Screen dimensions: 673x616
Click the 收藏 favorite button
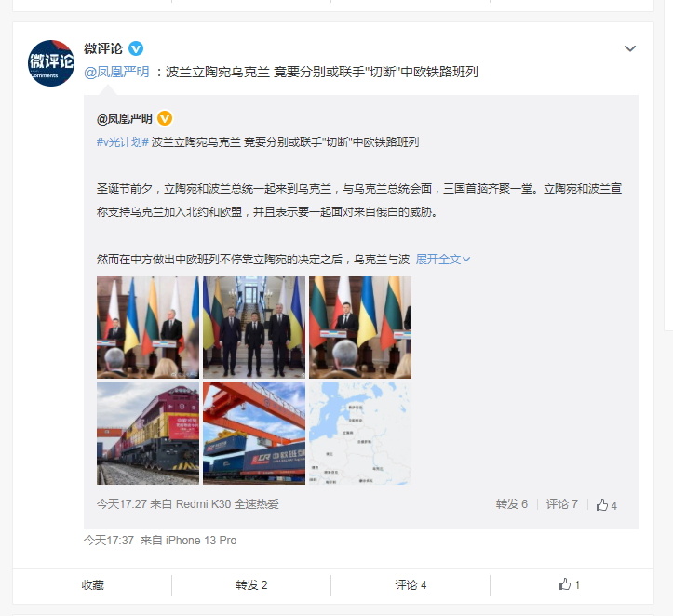(93, 584)
